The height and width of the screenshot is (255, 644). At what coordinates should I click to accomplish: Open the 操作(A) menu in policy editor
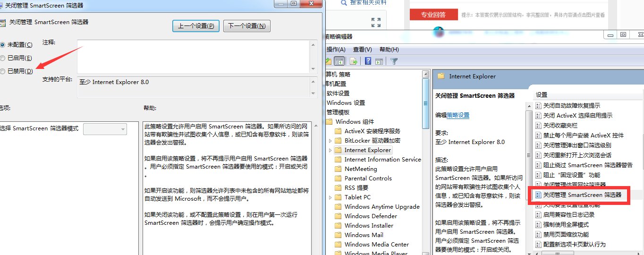pyautogui.click(x=336, y=49)
